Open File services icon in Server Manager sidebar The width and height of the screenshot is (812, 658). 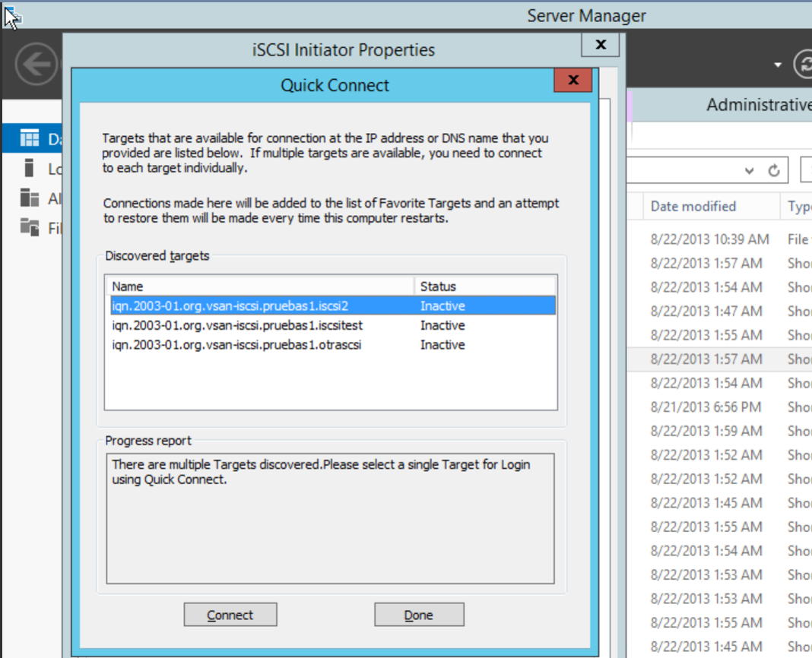tap(30, 227)
